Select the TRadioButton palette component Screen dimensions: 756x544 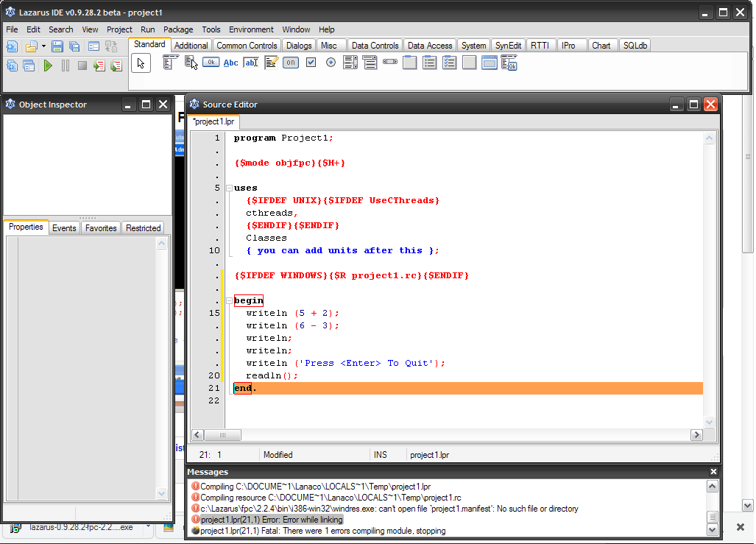tap(331, 63)
